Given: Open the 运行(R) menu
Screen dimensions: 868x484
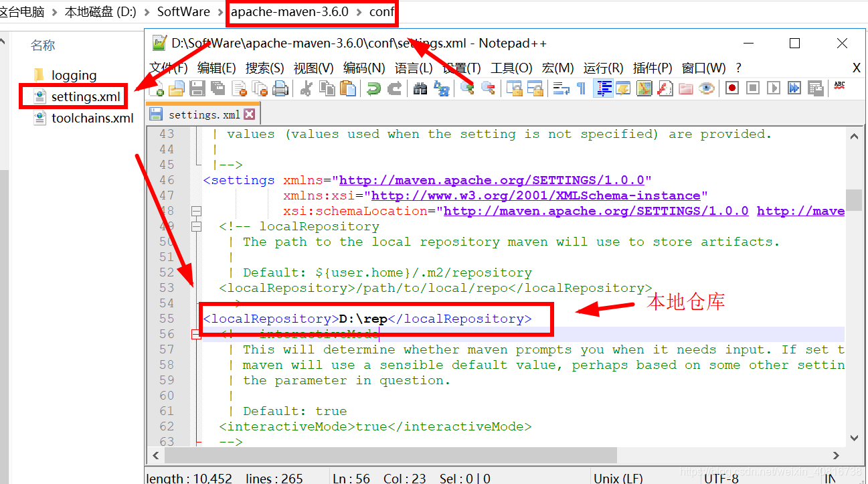Looking at the screenshot, I should (604, 68).
